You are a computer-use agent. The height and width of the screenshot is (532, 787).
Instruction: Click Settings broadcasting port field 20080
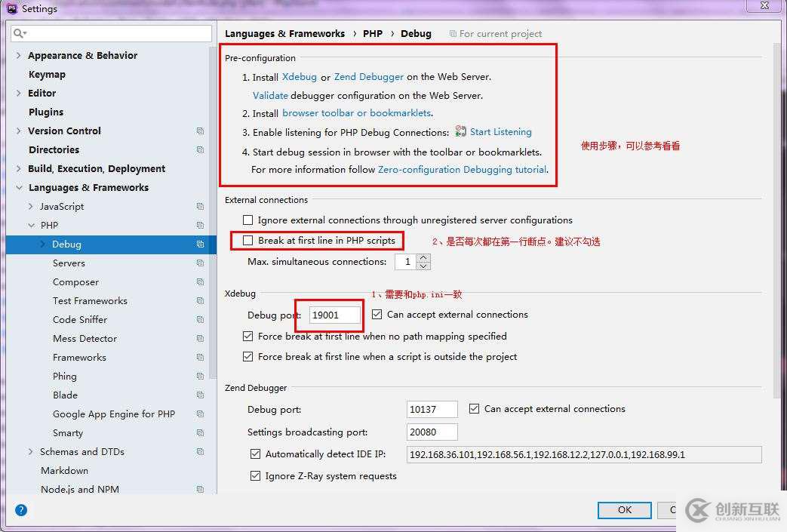[x=432, y=432]
